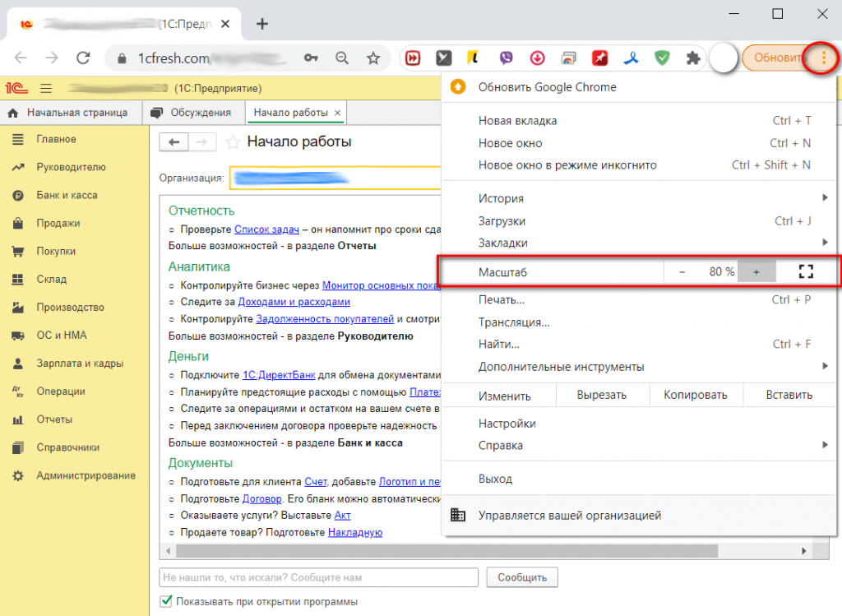The image size is (842, 616).
Task: Click the feedback text input field
Action: coord(317,577)
